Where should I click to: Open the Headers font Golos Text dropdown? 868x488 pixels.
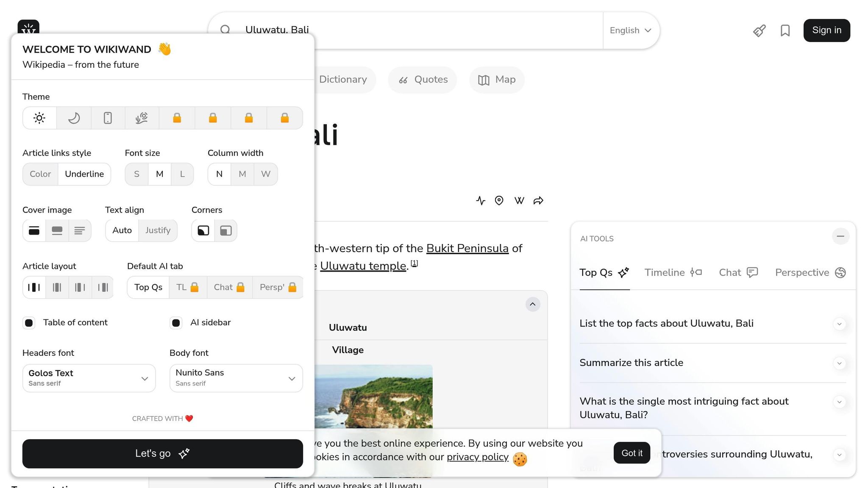point(89,378)
